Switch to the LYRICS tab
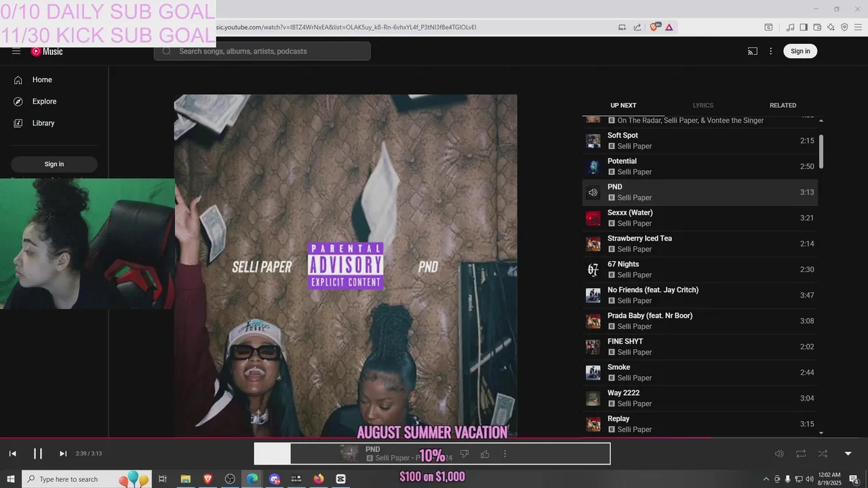 coord(703,106)
